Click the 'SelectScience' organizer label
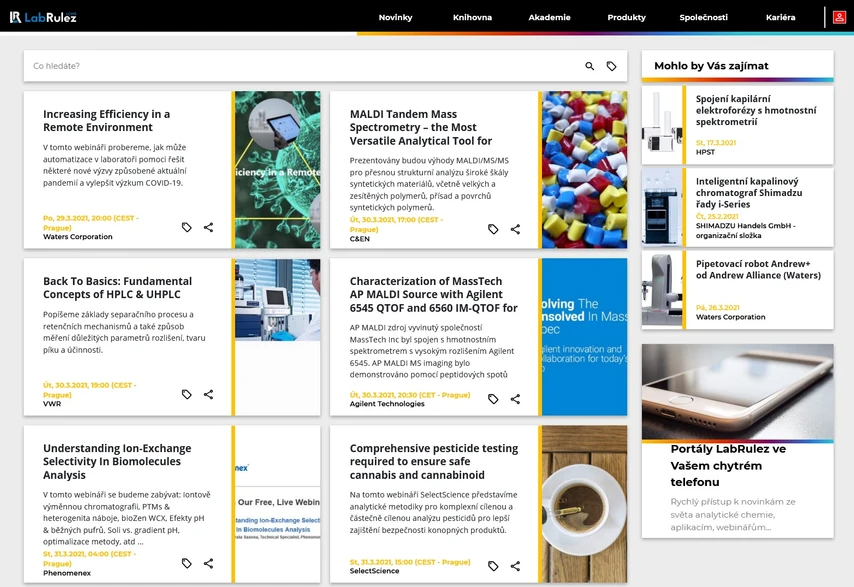 (374, 571)
